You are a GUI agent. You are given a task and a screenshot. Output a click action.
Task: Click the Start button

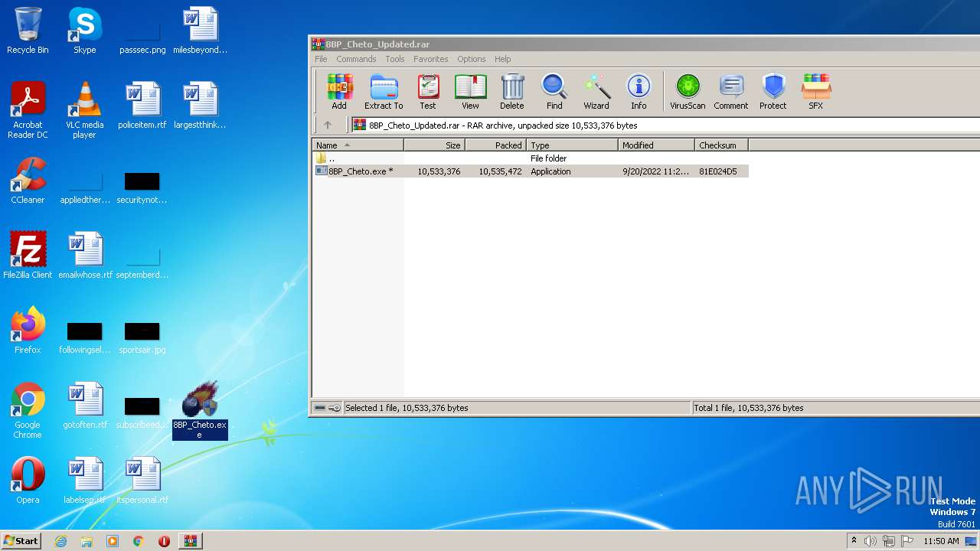[21, 540]
